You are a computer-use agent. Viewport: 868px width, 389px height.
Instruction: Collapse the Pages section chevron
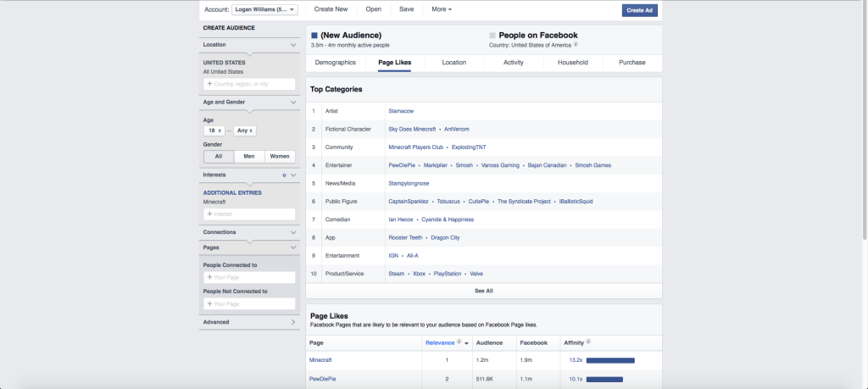click(293, 248)
